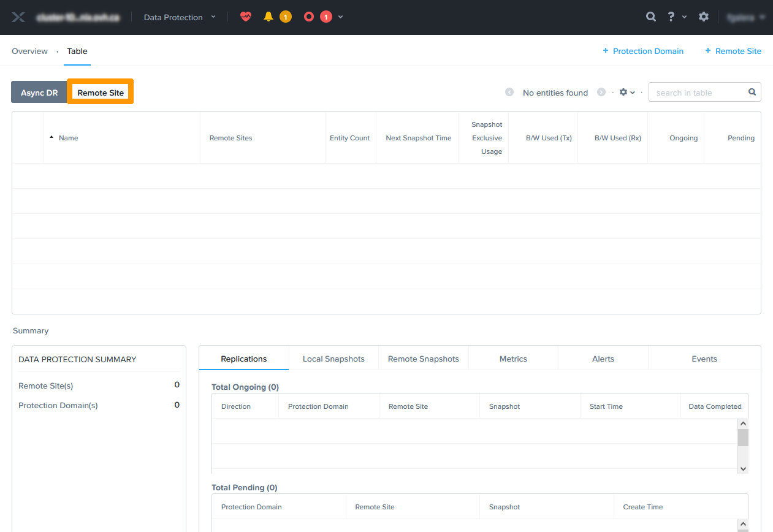Click the search in table field
This screenshot has width=773, height=532.
coord(696,93)
